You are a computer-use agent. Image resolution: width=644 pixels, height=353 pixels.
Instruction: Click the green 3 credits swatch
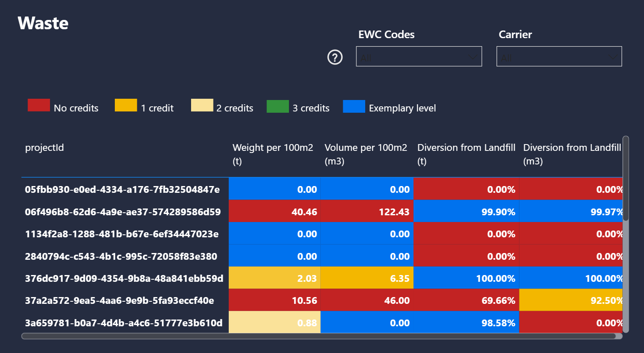278,106
